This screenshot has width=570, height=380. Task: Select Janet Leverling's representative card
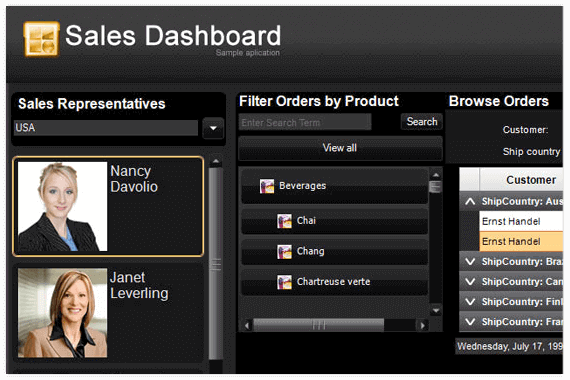108,313
